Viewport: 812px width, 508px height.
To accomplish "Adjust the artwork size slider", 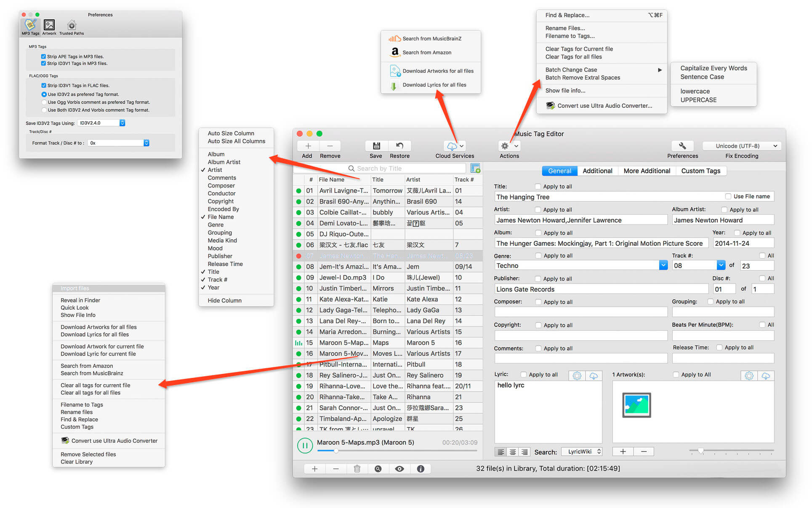I will [x=700, y=451].
